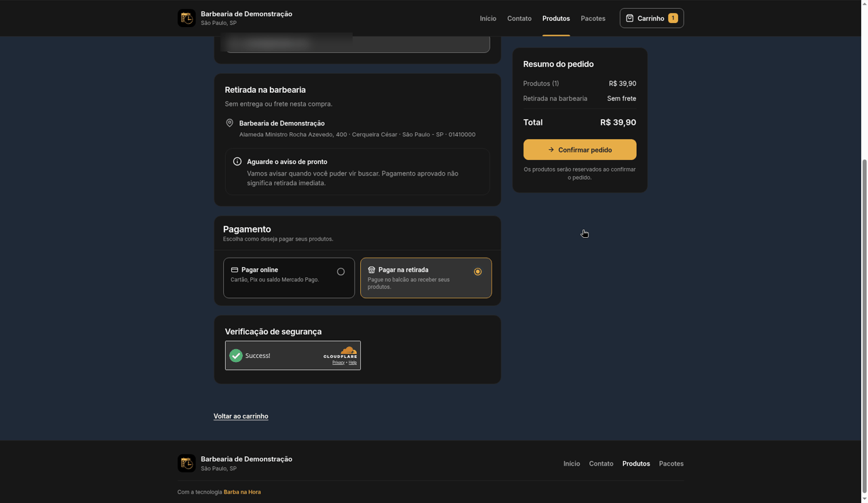
Task: Click the green Success checkmark icon
Action: click(236, 355)
